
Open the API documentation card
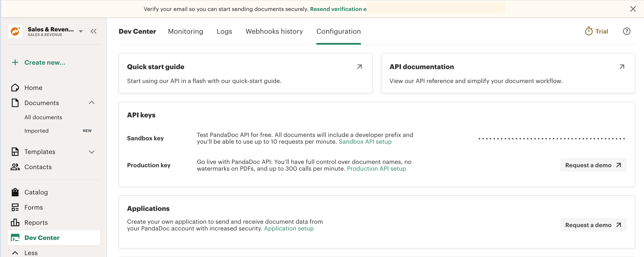[x=508, y=73]
